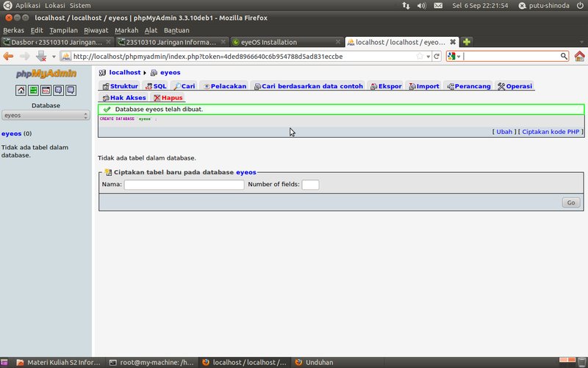Open a new tab with plus icon
Image resolution: width=588 pixels, height=368 pixels.
tap(467, 42)
